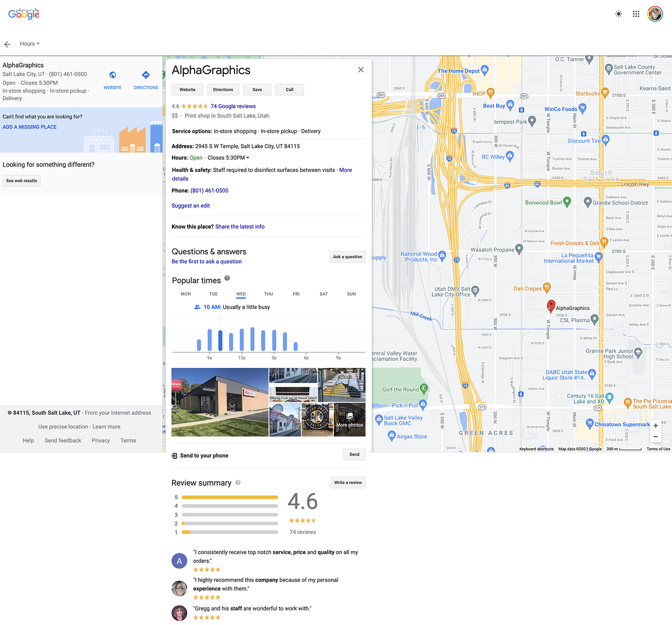Select the THU popular times tab
The height and width of the screenshot is (625, 672).
[x=268, y=294]
